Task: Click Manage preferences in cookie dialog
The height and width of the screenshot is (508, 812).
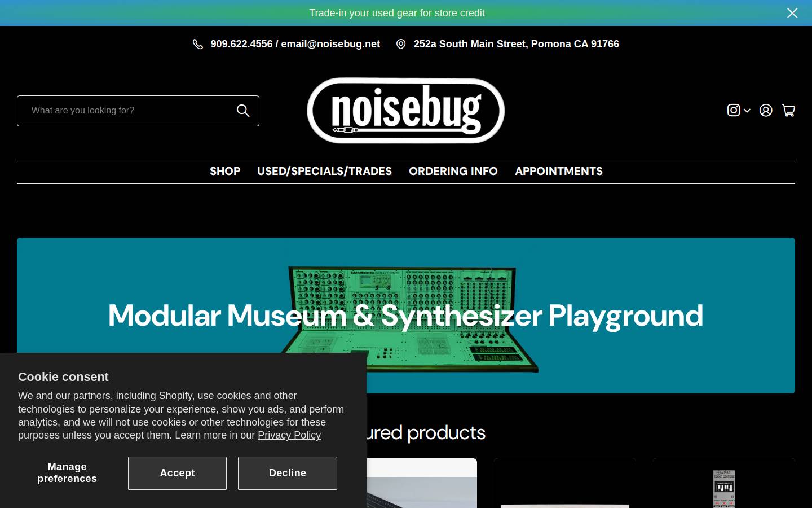Action: click(x=67, y=473)
